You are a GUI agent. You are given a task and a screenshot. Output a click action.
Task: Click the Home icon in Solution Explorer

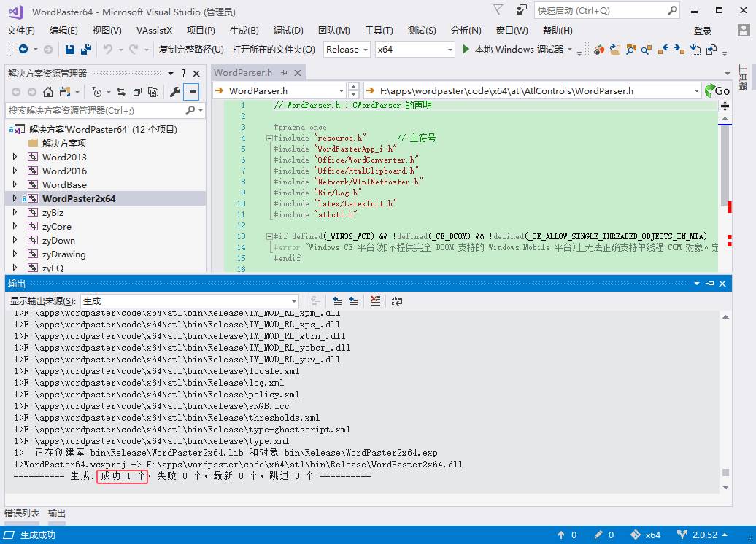[x=48, y=92]
